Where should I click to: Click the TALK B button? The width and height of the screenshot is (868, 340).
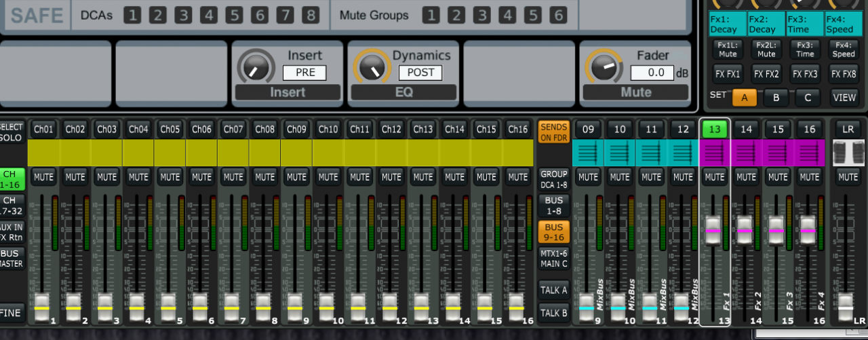click(554, 313)
